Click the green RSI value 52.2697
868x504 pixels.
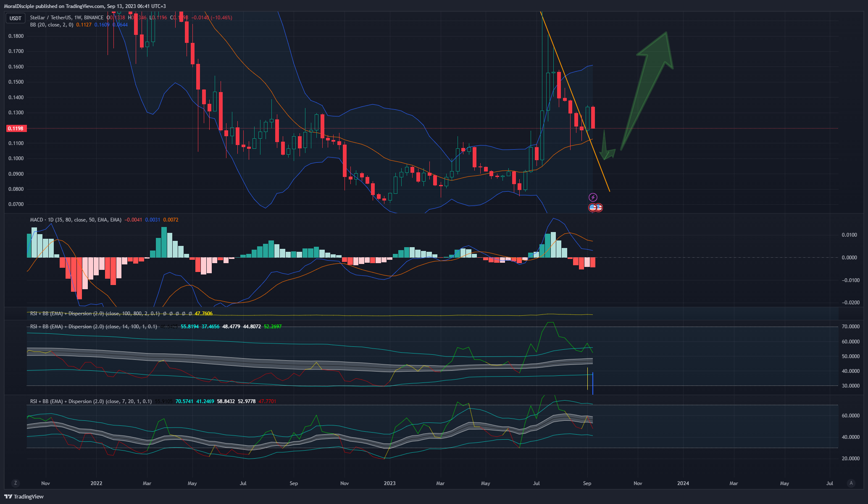[273, 327]
